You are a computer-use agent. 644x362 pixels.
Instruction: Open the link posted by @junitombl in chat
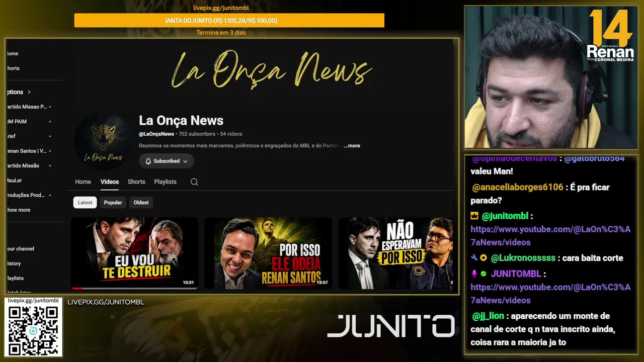point(550,236)
